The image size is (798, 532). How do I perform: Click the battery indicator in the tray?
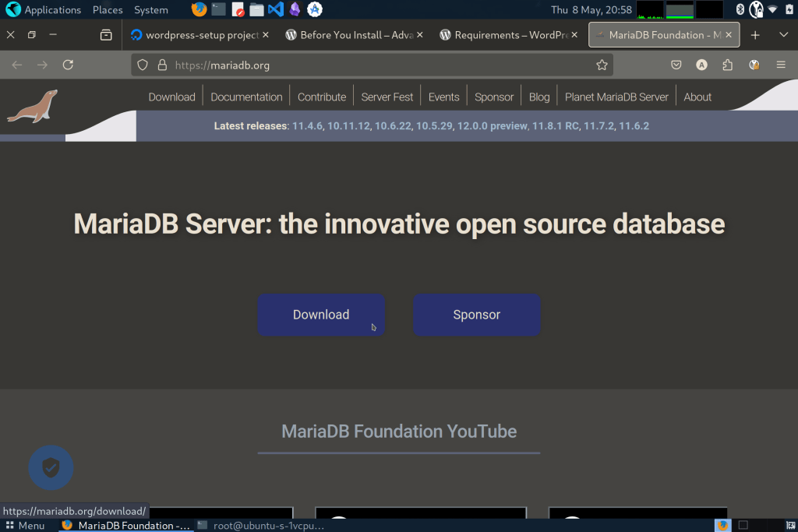pyautogui.click(x=789, y=9)
